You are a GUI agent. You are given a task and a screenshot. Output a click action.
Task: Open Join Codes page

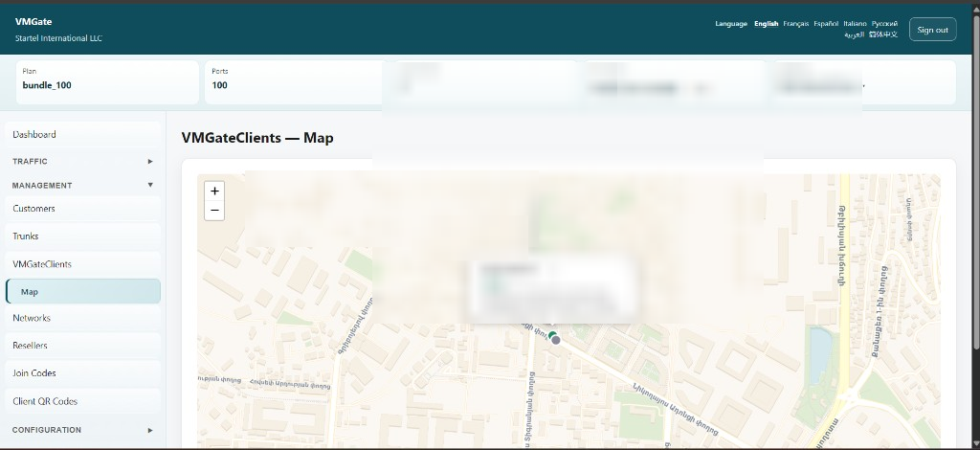click(x=82, y=373)
